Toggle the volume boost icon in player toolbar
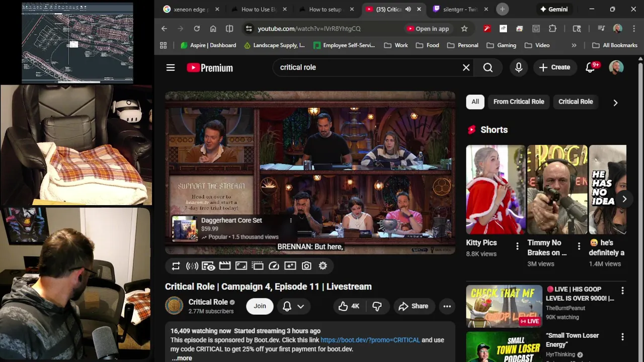Screen dimensions: 644x362 [192, 266]
